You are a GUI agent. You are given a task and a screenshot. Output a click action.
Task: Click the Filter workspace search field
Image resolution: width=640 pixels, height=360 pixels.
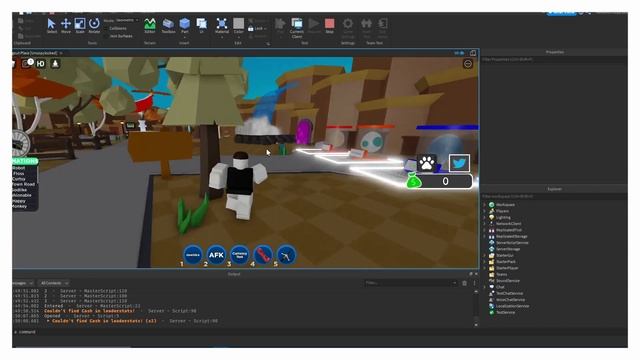pyautogui.click(x=553, y=196)
